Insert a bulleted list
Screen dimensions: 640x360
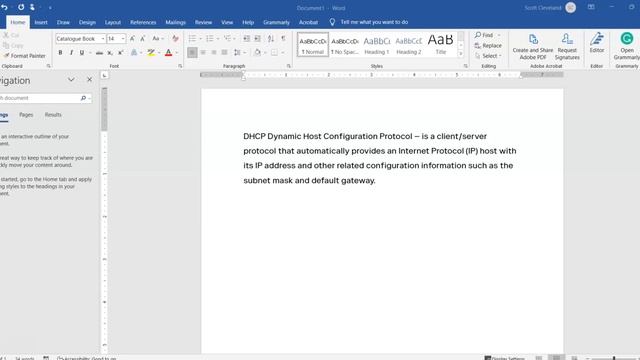(x=192, y=38)
